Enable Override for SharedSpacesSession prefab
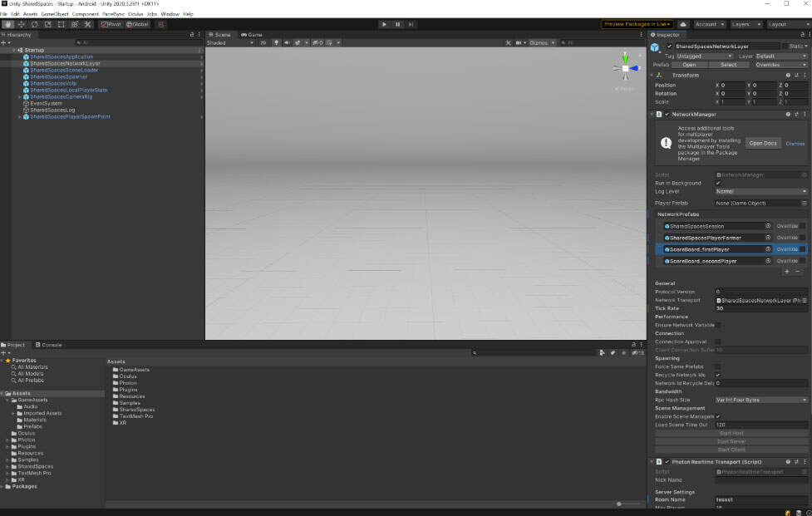 [x=802, y=226]
